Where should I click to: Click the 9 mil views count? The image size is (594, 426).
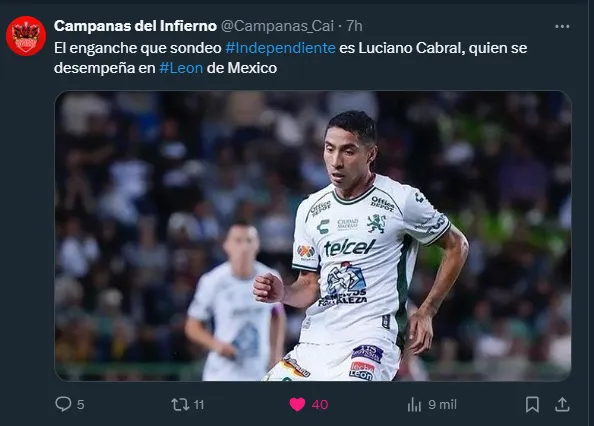pos(442,405)
